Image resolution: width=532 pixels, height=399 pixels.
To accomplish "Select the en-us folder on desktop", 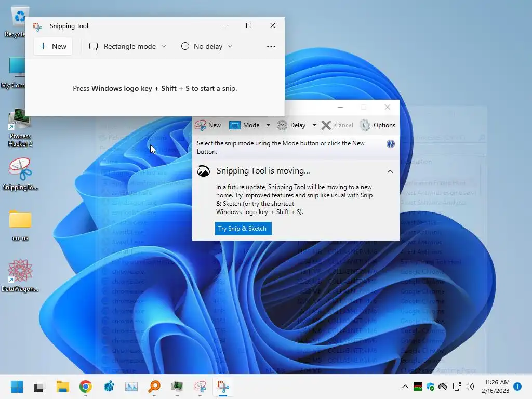I will click(20, 225).
